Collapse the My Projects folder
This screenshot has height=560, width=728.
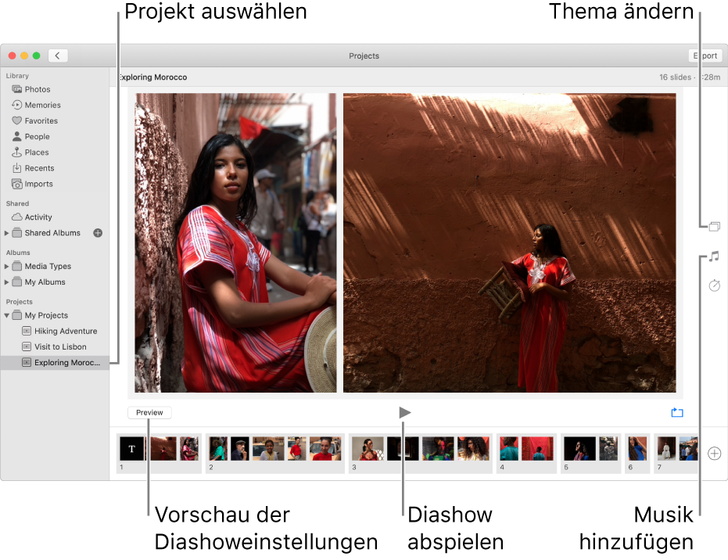click(x=6, y=316)
